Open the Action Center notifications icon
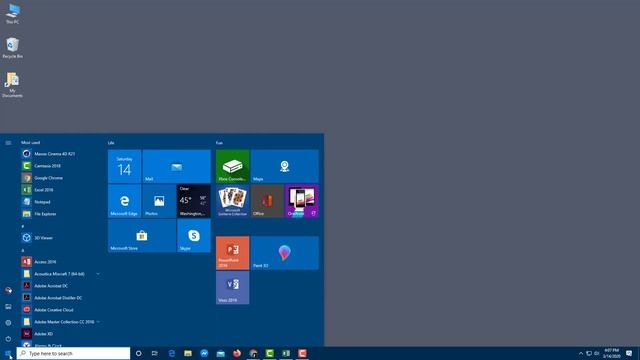Image resolution: width=640 pixels, height=360 pixels. [x=629, y=353]
